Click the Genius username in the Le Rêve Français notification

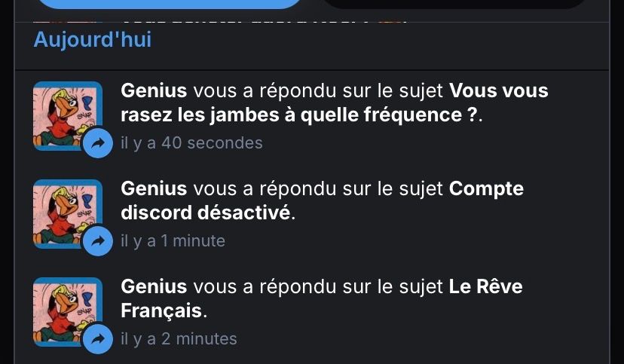[x=154, y=286]
